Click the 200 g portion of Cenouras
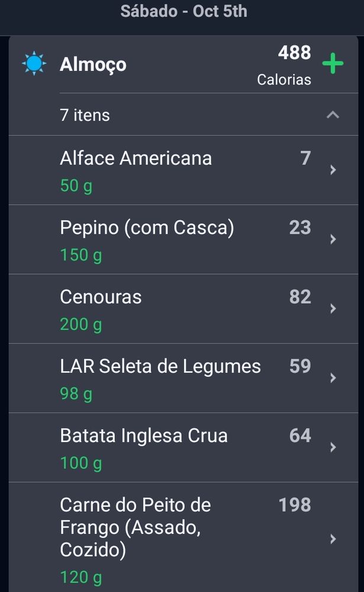This screenshot has height=592, width=364. click(80, 324)
